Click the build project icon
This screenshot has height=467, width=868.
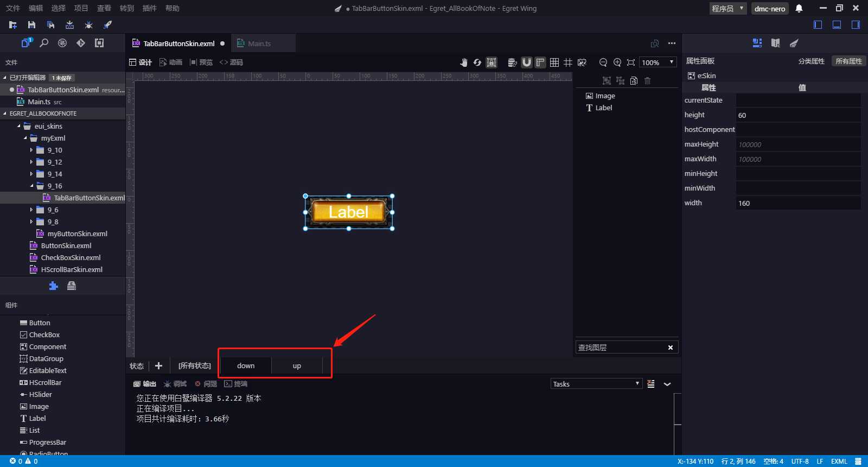point(69,25)
